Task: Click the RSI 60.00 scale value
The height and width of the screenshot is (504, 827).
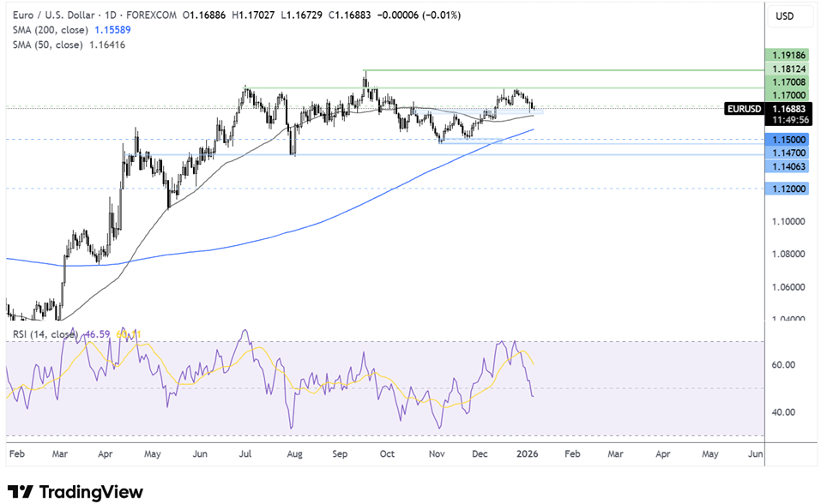Action: pyautogui.click(x=782, y=365)
